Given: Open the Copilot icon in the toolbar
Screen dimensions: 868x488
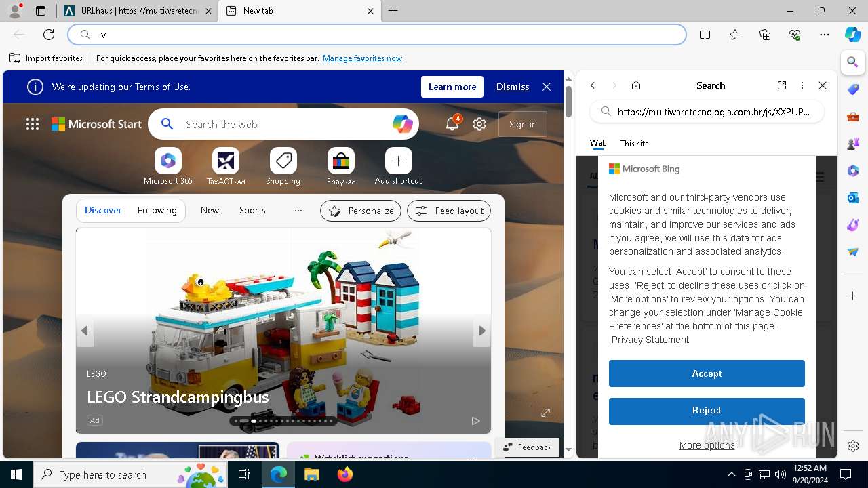Looking at the screenshot, I should [x=853, y=35].
